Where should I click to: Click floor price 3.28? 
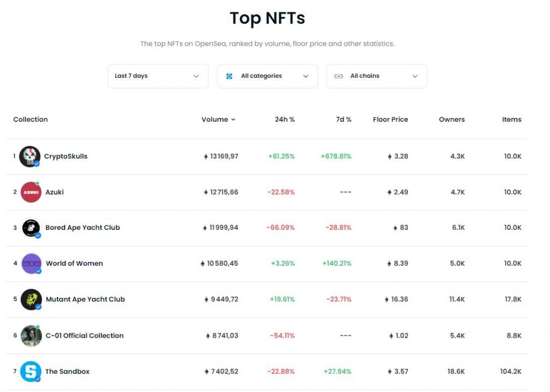[x=401, y=156]
